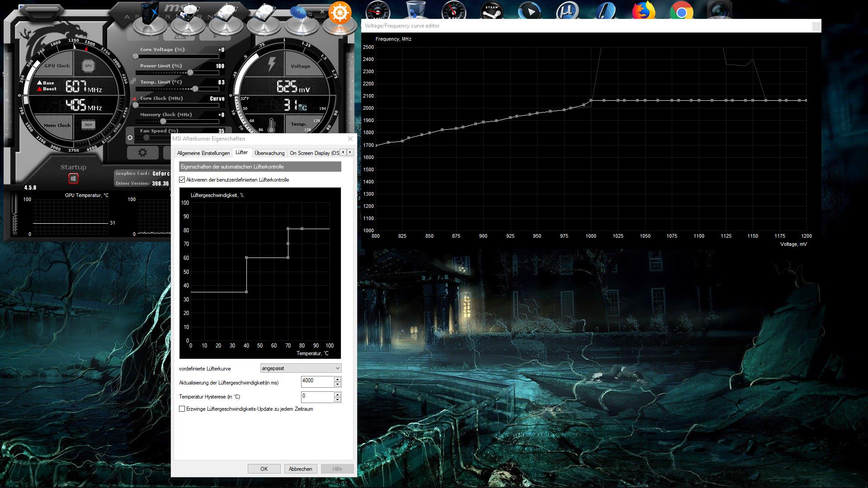Screen dimensions: 868x488
Task: Click the orange ship wheel dock icon
Action: click(340, 14)
